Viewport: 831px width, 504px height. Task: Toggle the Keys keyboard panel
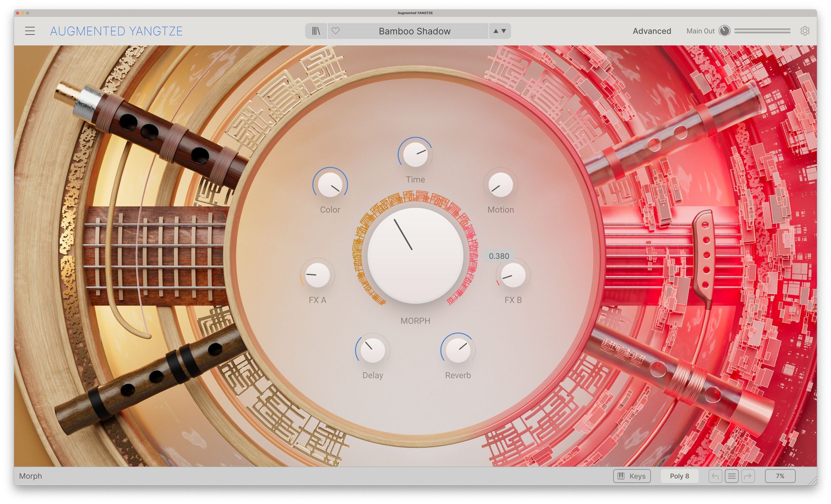[632, 476]
